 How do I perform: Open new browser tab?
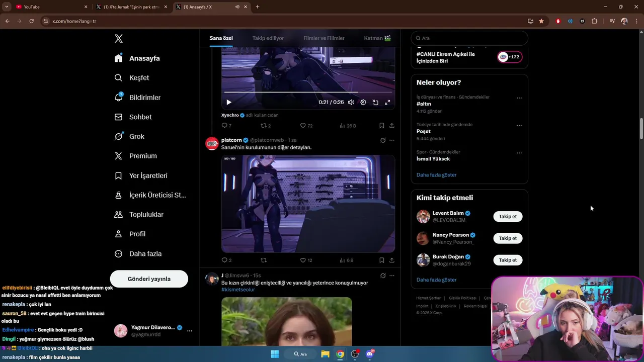click(258, 7)
